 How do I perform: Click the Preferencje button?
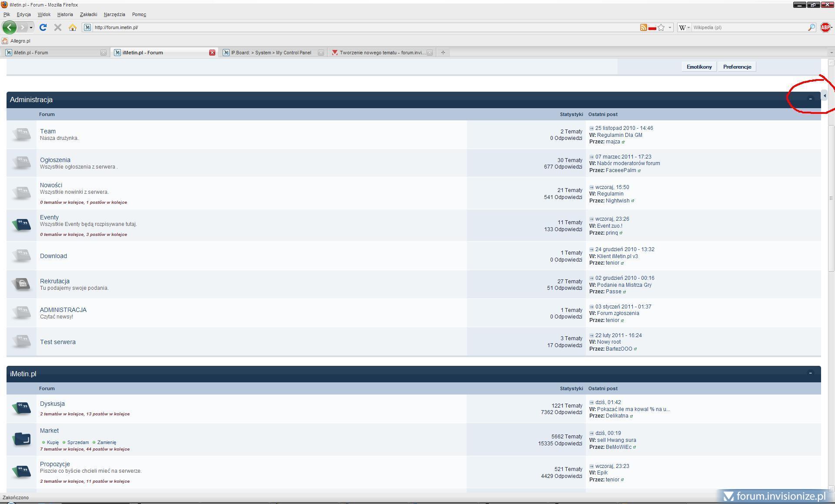[x=737, y=66]
